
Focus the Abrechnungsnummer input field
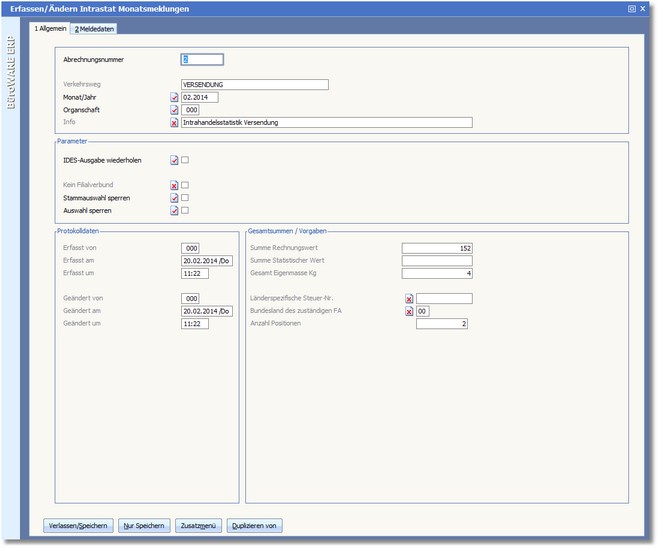(202, 60)
